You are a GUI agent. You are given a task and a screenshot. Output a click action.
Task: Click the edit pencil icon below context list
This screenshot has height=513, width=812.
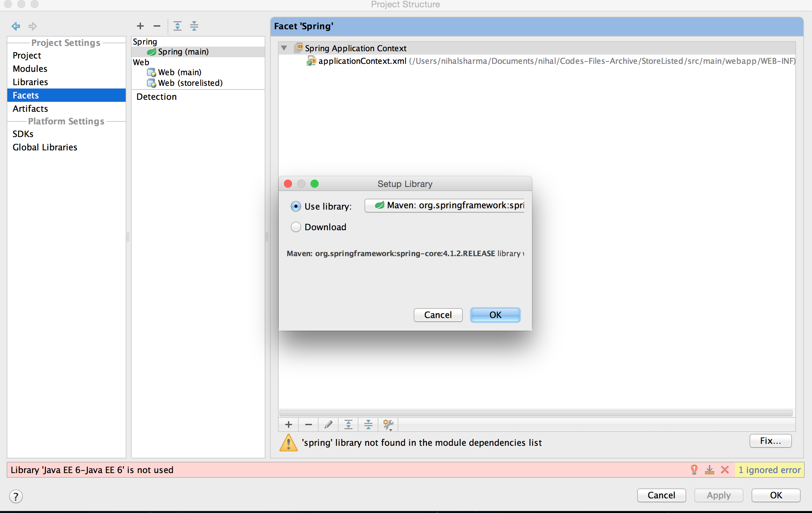pos(328,424)
